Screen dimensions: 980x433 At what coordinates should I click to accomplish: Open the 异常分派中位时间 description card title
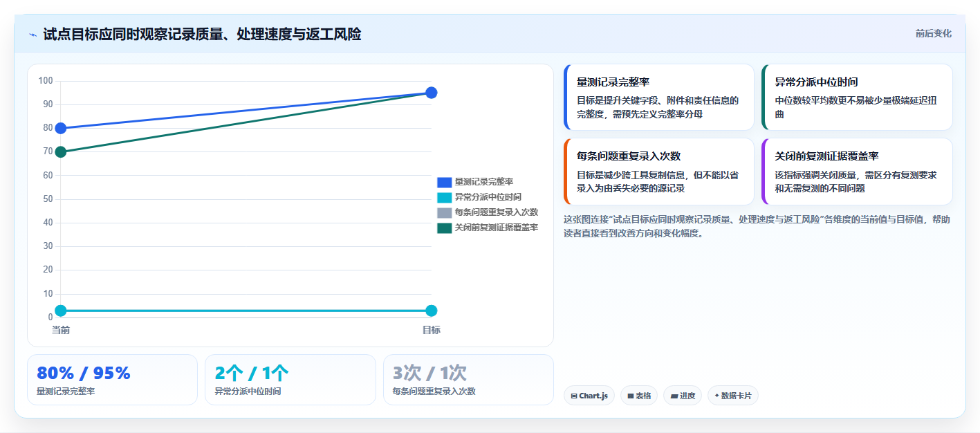816,82
